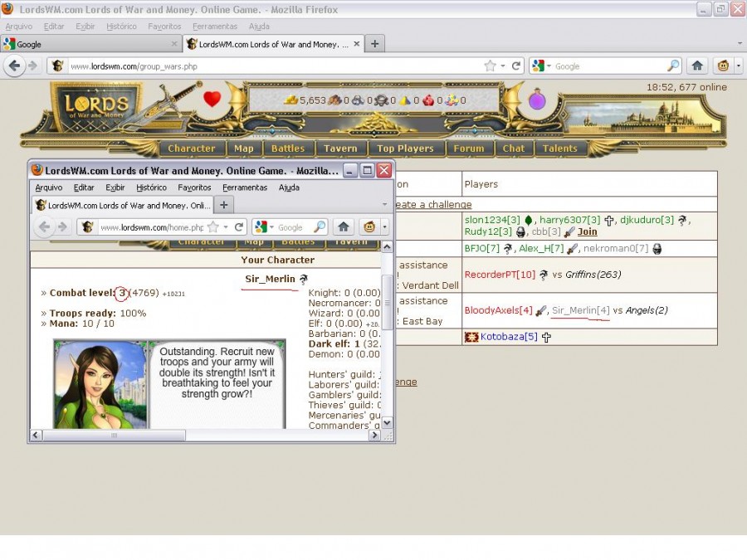Open BloodyAxels[4] player profile

pyautogui.click(x=498, y=310)
